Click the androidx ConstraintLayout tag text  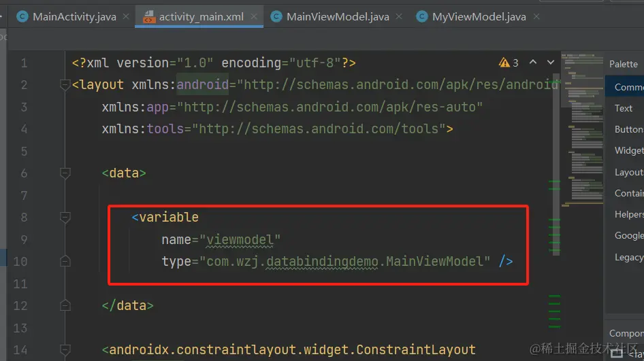point(289,350)
